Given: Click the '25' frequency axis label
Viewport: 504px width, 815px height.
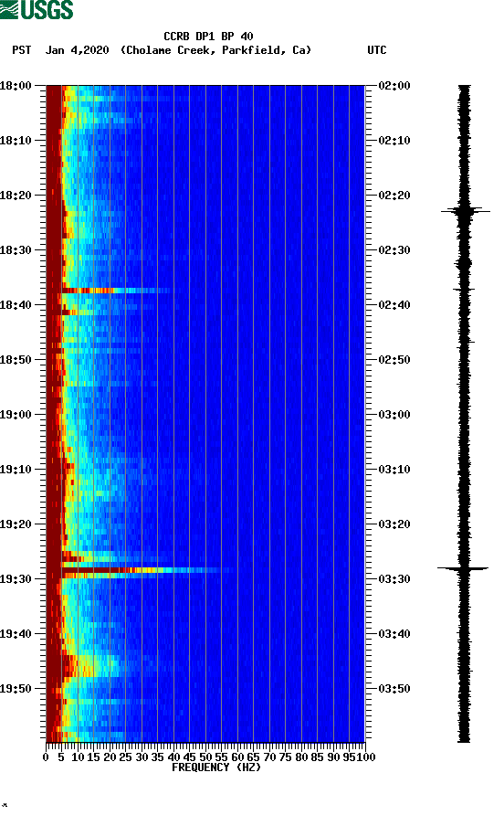Looking at the screenshot, I should pos(126,757).
